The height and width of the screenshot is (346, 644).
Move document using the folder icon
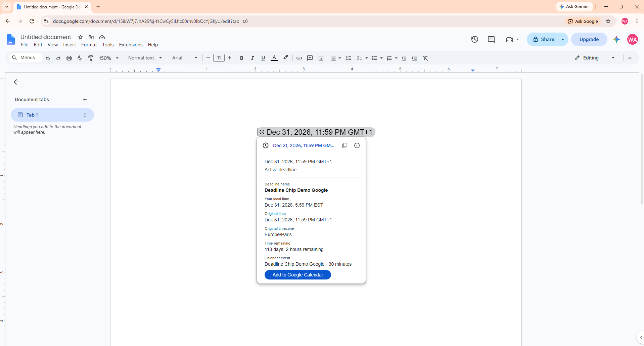coord(91,37)
